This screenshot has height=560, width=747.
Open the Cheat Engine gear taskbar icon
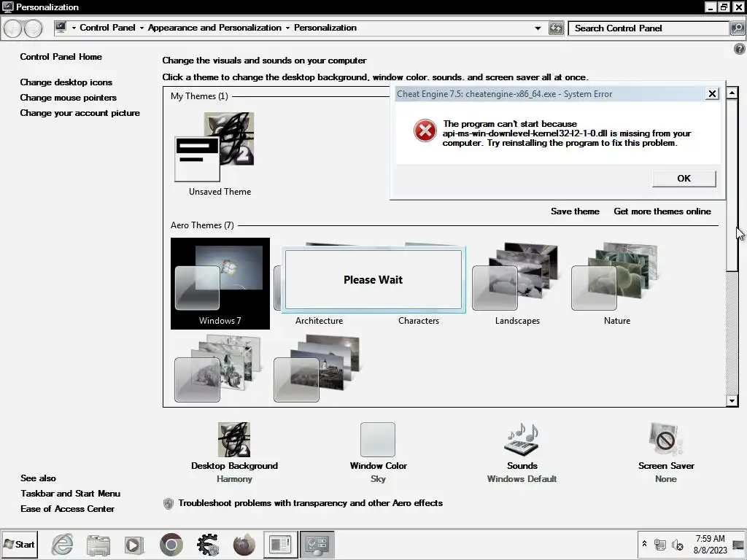coord(208,544)
